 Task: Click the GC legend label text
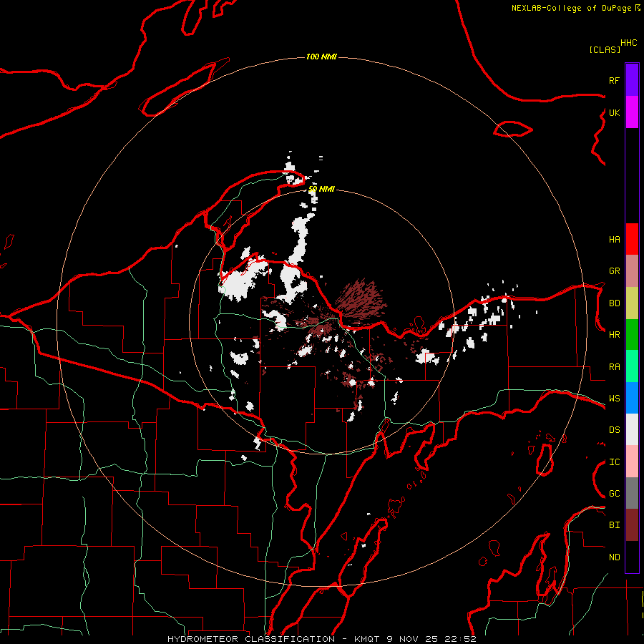click(614, 493)
